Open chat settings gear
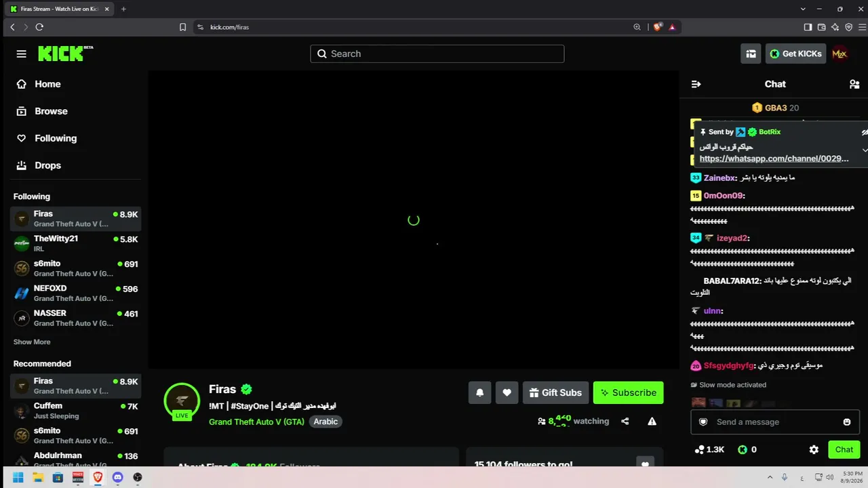The height and width of the screenshot is (488, 868). tap(814, 449)
